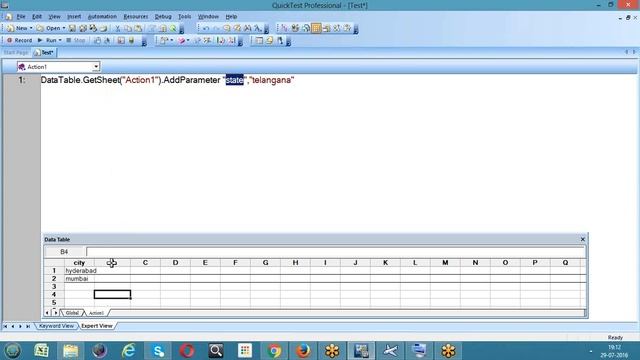Switch to Keyword View tab
The image size is (640, 360).
pos(56,326)
